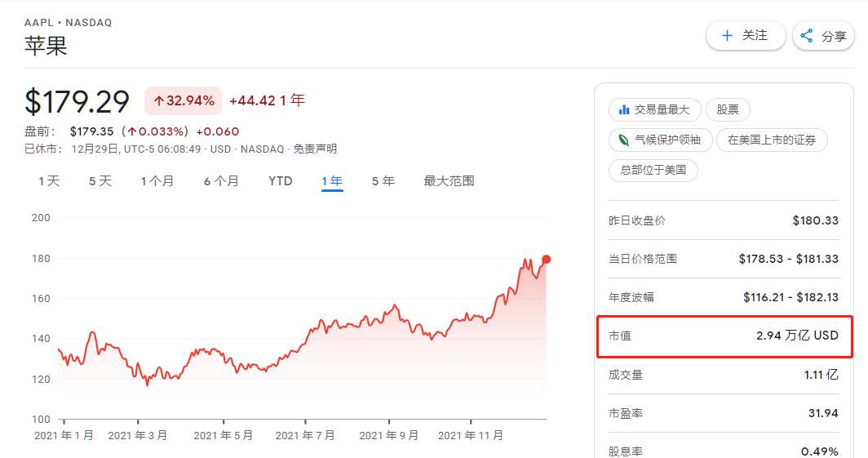Click bar chart icon in 交易量最大 chip
This screenshot has width=868, height=458.
pos(624,109)
